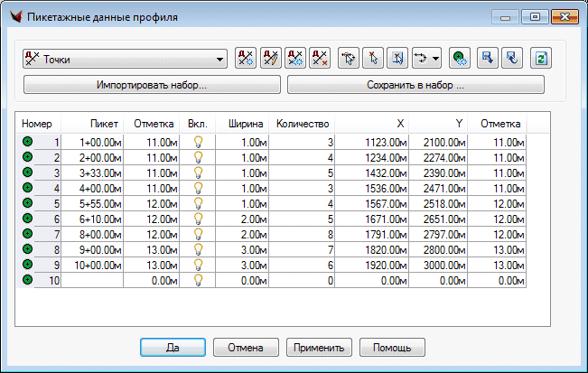Image resolution: width=588 pixels, height=373 pixels.
Task: Click the green refresh icon at toolbar end
Action: pyautogui.click(x=540, y=60)
